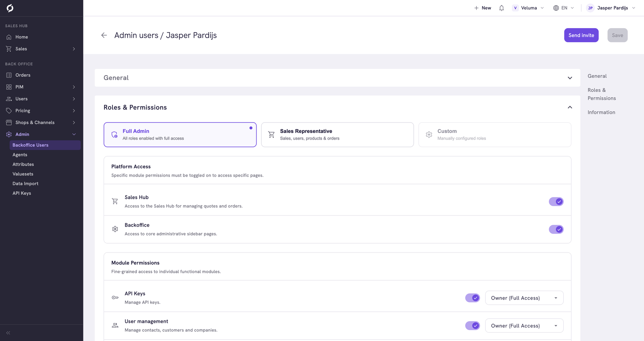Click the Pricing tag icon in the sidebar
Viewport: 644px width, 341px height.
click(x=9, y=111)
